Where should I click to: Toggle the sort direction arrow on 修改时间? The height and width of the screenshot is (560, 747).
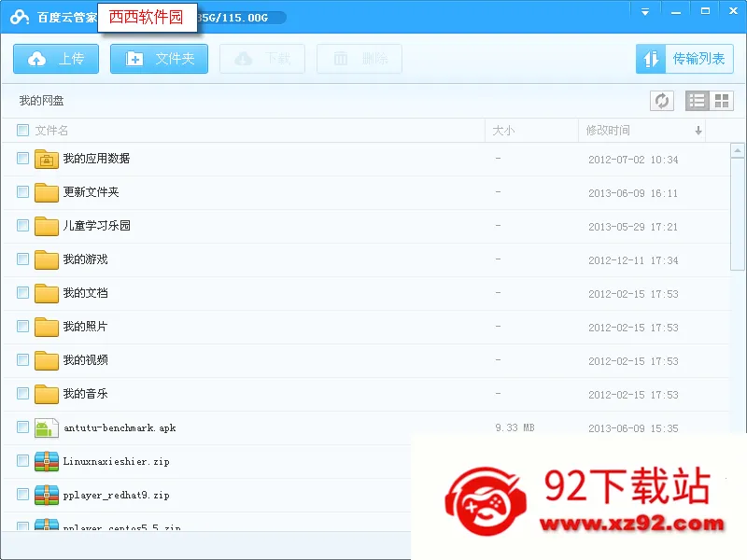(x=698, y=131)
